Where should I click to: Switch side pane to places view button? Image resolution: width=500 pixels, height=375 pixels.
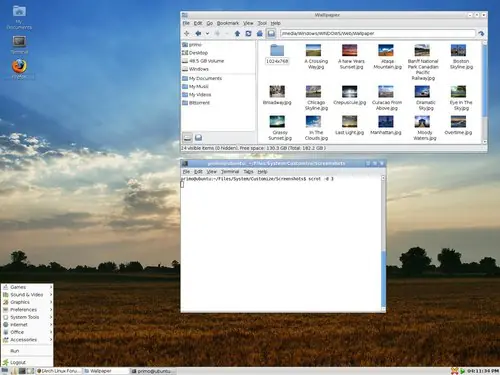point(188,138)
